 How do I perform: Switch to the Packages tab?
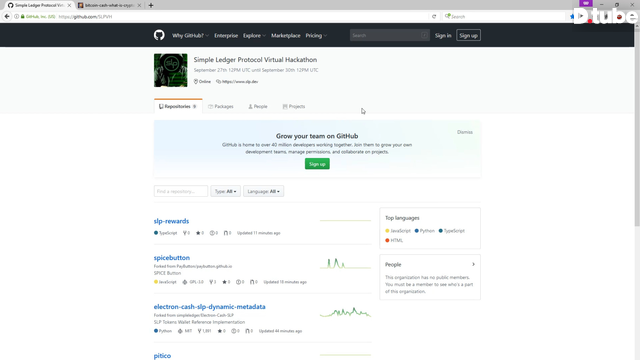tap(221, 107)
